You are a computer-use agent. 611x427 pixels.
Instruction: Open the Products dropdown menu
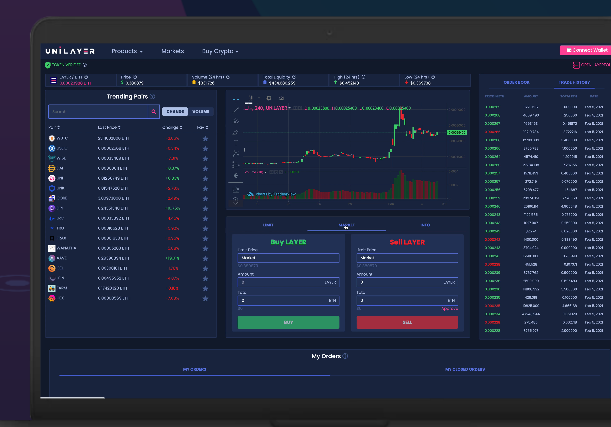coord(126,49)
